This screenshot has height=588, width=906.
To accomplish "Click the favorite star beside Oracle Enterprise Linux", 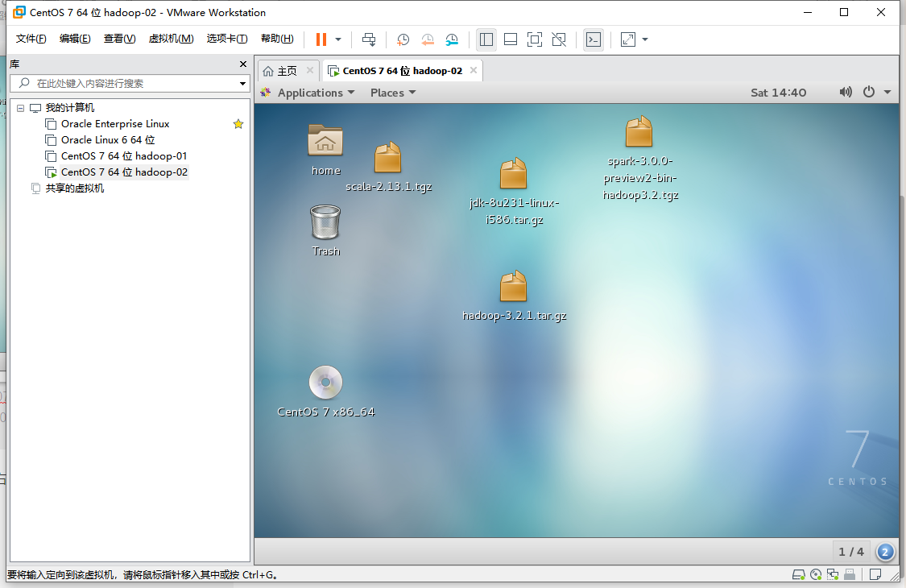I will pyautogui.click(x=238, y=124).
